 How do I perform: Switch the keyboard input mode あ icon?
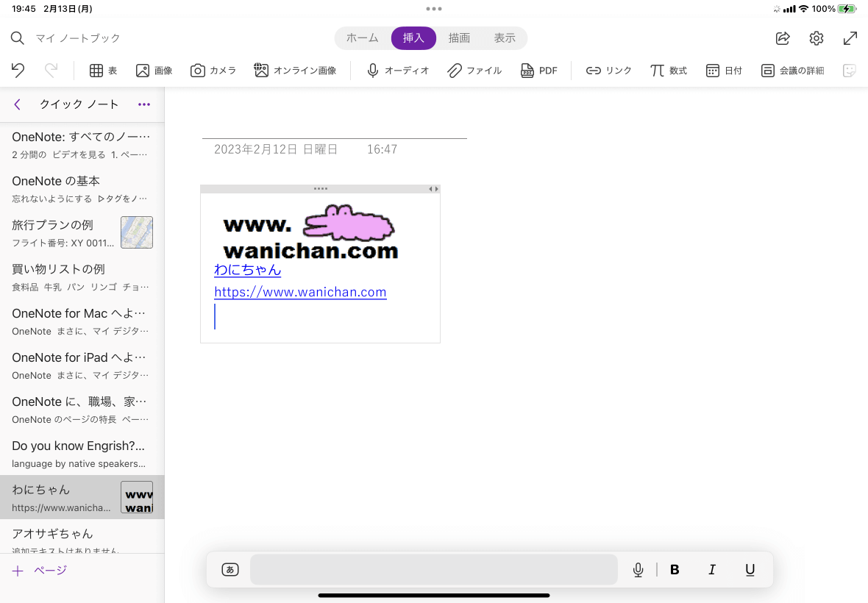(x=230, y=569)
